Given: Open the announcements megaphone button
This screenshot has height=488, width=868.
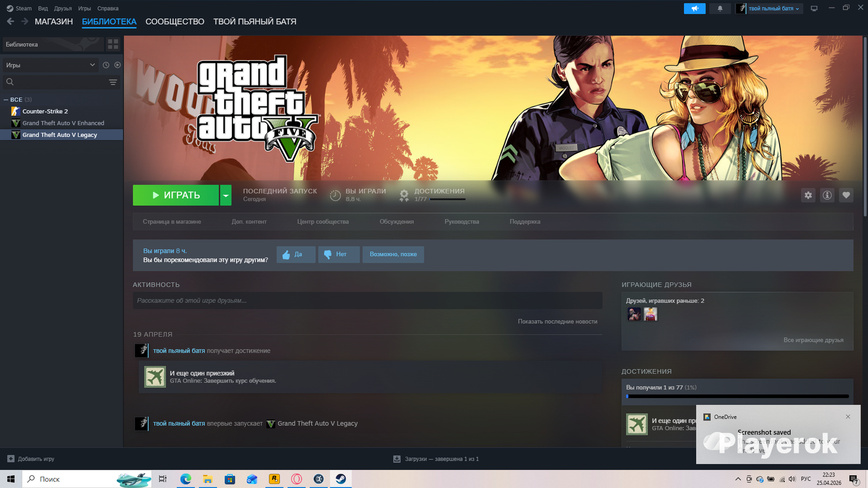Looking at the screenshot, I should tap(695, 8).
